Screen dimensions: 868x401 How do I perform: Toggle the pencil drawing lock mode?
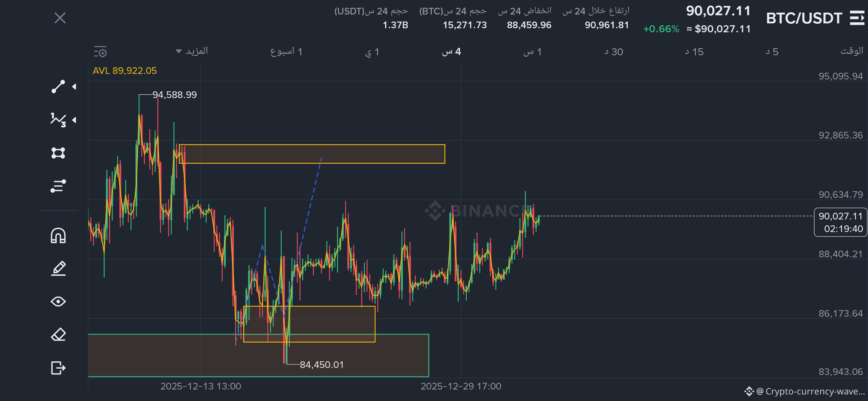pyautogui.click(x=58, y=268)
